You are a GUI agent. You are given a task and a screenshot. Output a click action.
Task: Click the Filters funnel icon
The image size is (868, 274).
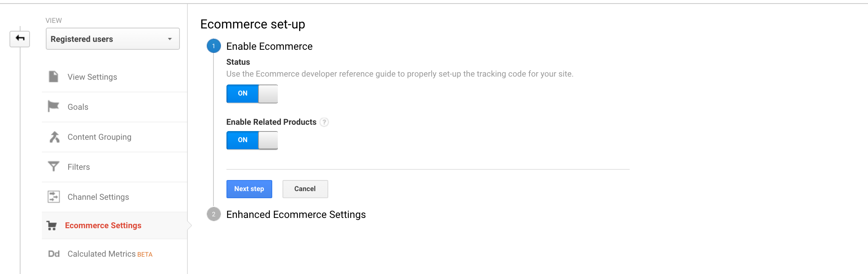tap(53, 167)
